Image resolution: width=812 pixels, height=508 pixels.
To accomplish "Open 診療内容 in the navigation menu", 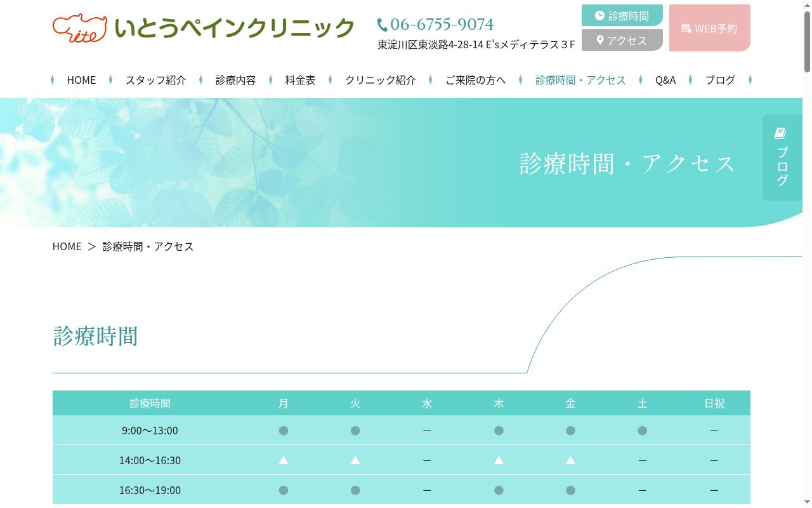I will (235, 80).
